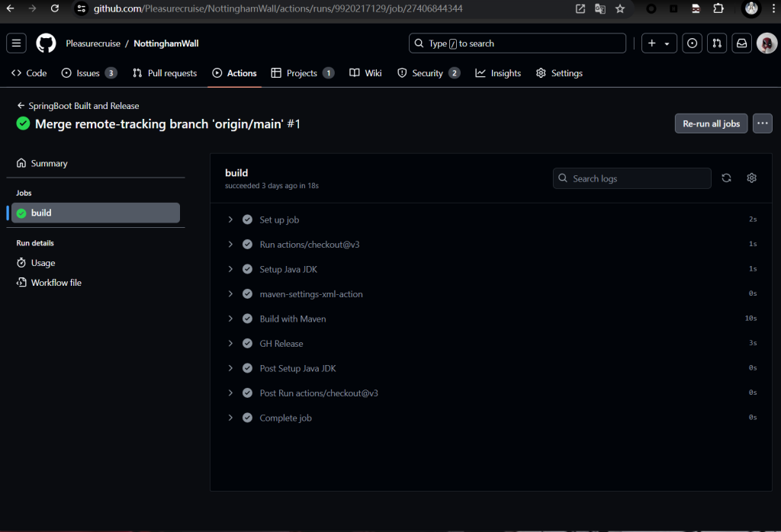Click Re-run all jobs button
This screenshot has width=781, height=532.
[x=712, y=123]
